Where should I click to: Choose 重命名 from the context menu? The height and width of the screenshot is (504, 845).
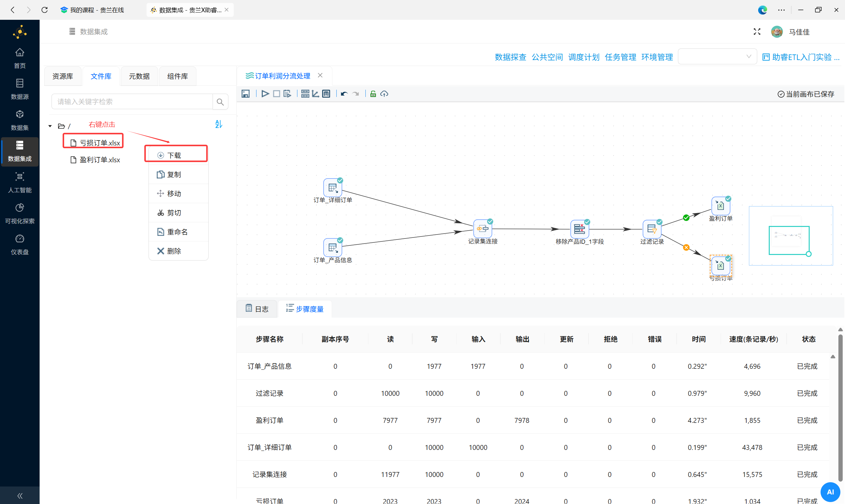178,232
